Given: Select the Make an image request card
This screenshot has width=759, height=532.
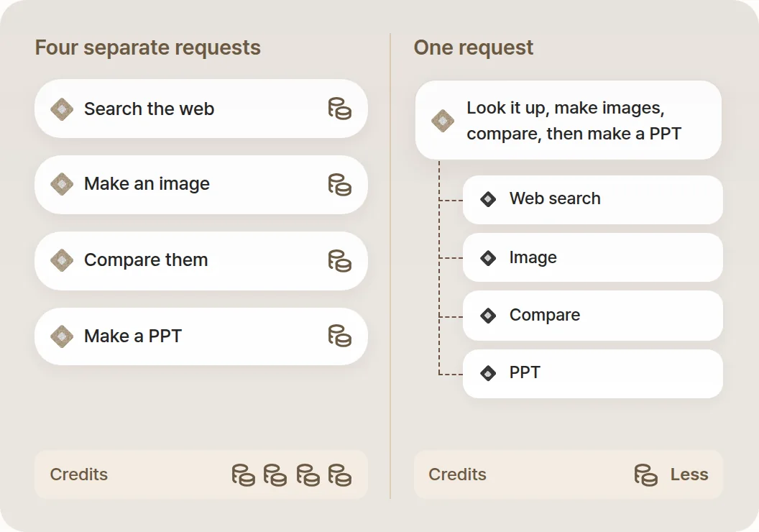Looking at the screenshot, I should pyautogui.click(x=201, y=185).
